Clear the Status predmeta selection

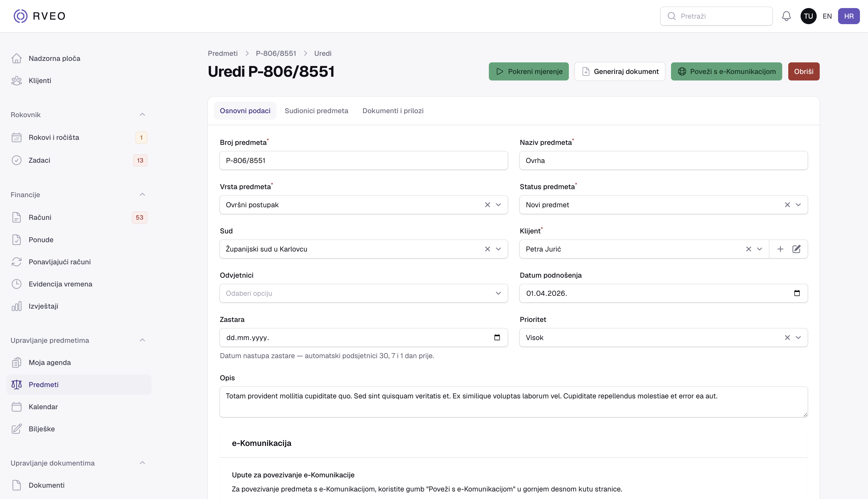coord(787,205)
